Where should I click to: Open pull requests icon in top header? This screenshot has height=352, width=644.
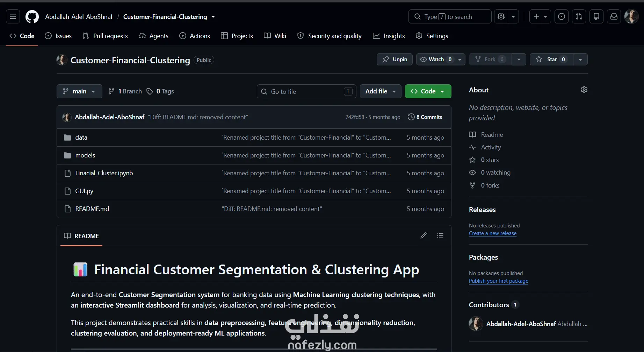tap(579, 16)
